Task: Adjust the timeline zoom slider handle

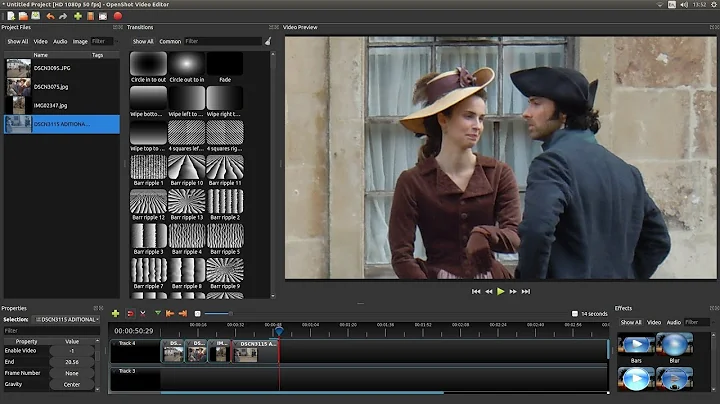Action: [231, 314]
